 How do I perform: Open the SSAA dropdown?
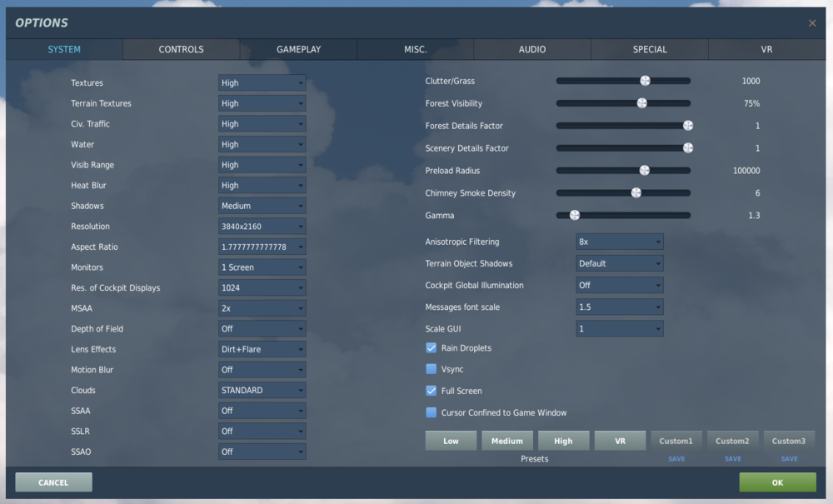click(x=262, y=411)
